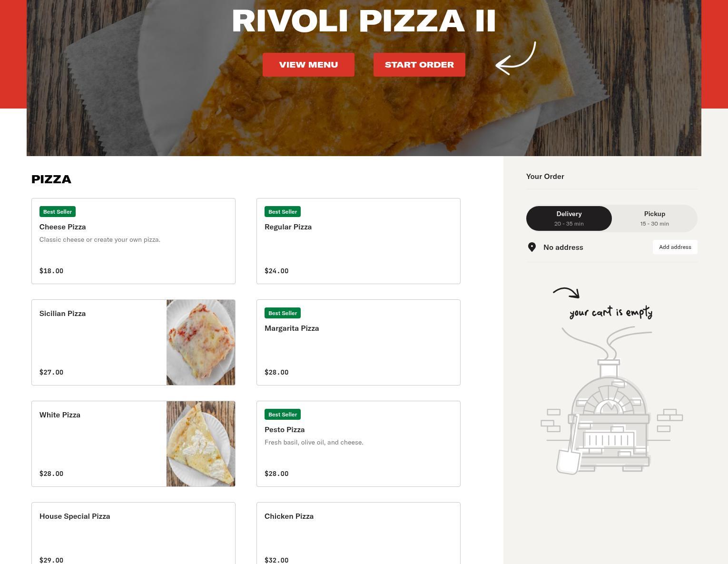Screen dimensions: 728x564
Task: Open the House Special Pizza item
Action: click(x=133, y=533)
